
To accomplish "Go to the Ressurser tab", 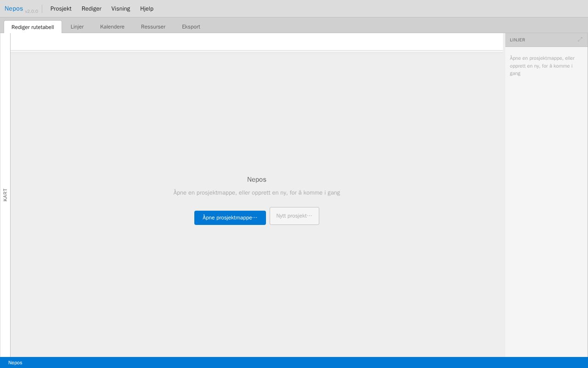I will tap(153, 27).
